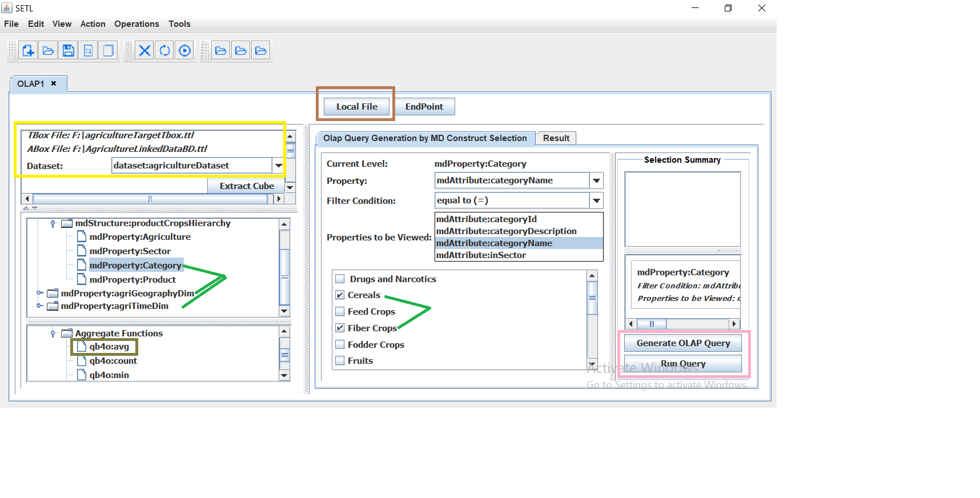The height and width of the screenshot is (498, 980).
Task: Open the Dataset dropdown arrow
Action: [x=278, y=166]
